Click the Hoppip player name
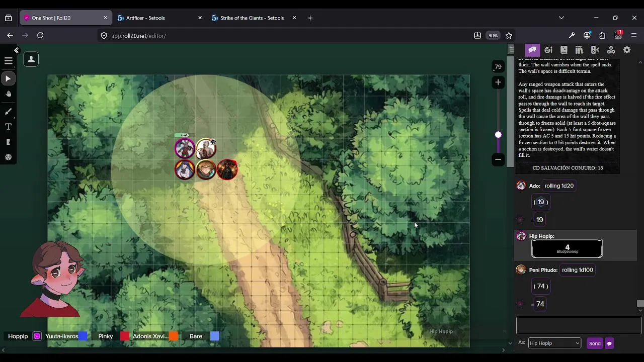Viewport: 644px width, 362px height. (18, 336)
